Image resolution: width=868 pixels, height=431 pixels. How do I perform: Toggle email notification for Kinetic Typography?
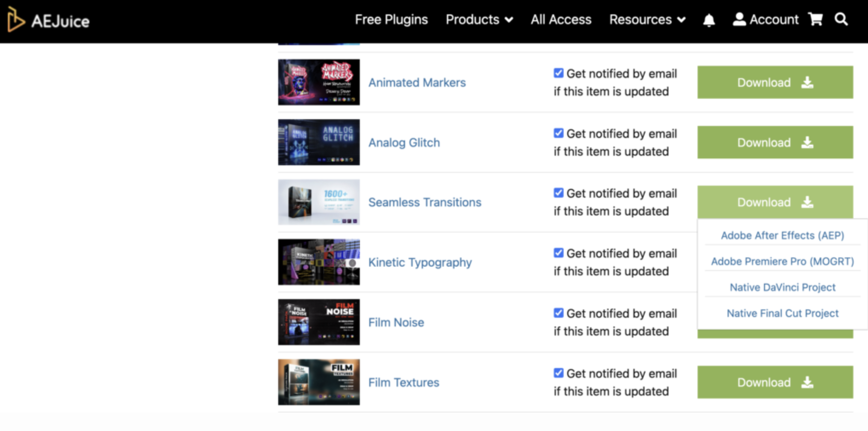click(559, 253)
